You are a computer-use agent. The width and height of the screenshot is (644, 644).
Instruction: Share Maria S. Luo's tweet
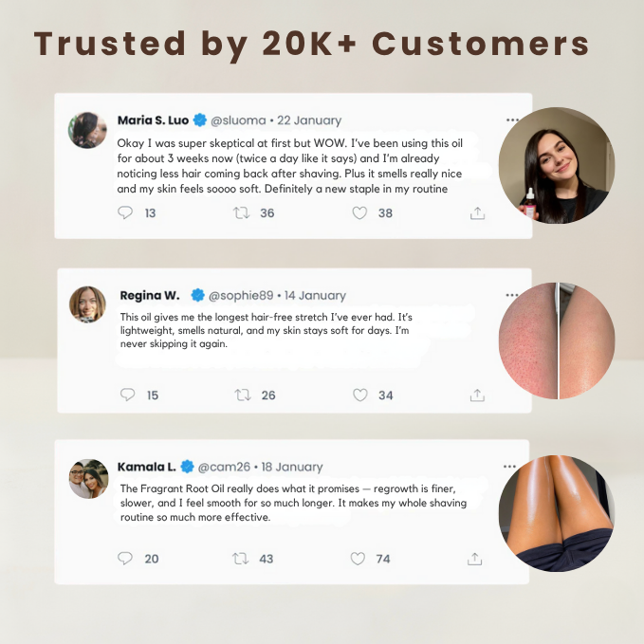click(477, 212)
